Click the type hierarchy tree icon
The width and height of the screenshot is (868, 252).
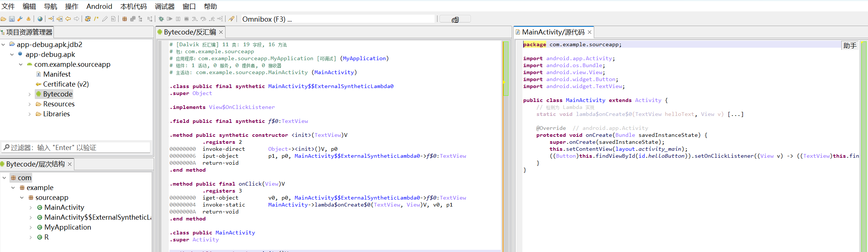coord(140,19)
